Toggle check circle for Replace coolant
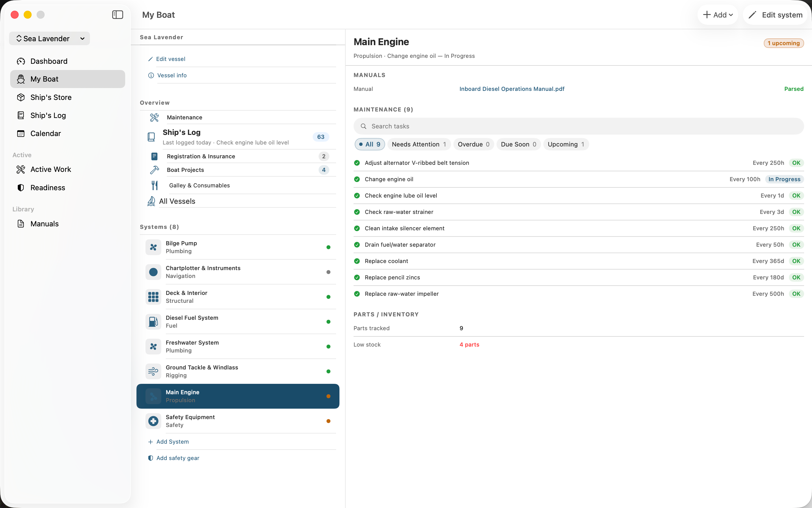The height and width of the screenshot is (508, 812). coord(357,261)
